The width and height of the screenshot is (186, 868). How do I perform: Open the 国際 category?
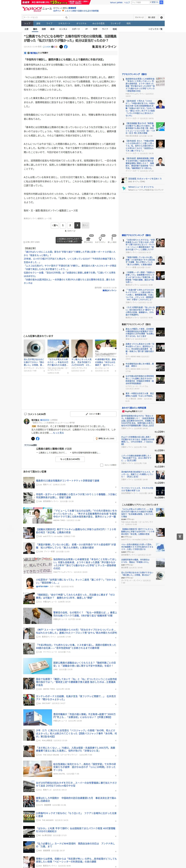44,29
